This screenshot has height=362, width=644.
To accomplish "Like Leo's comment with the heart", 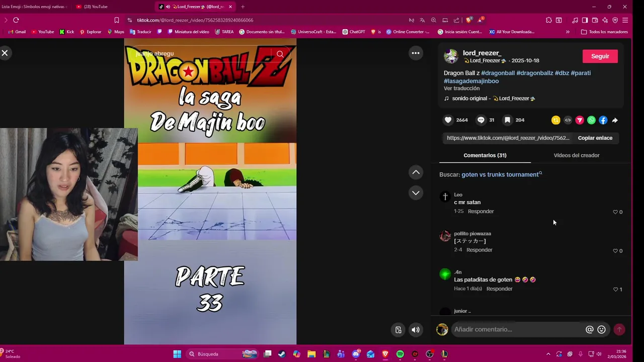I will pyautogui.click(x=615, y=212).
